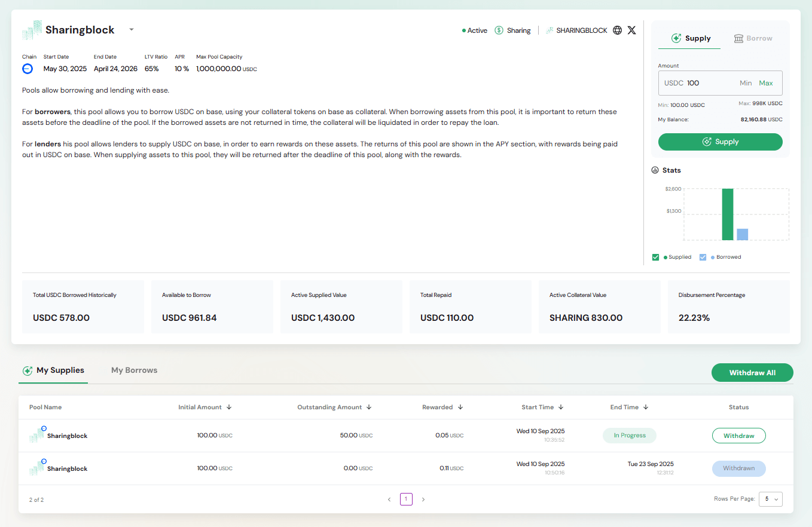The height and width of the screenshot is (527, 812).
Task: Go to next page chevron
Action: tap(423, 500)
